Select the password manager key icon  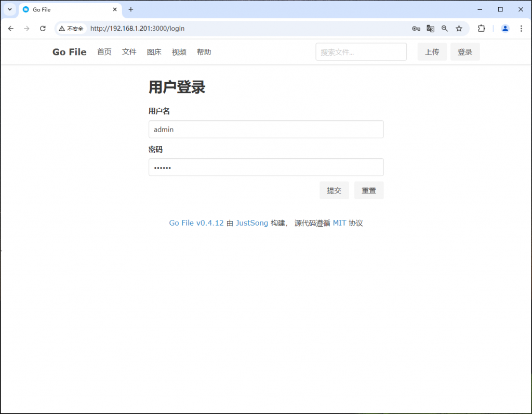coord(416,29)
